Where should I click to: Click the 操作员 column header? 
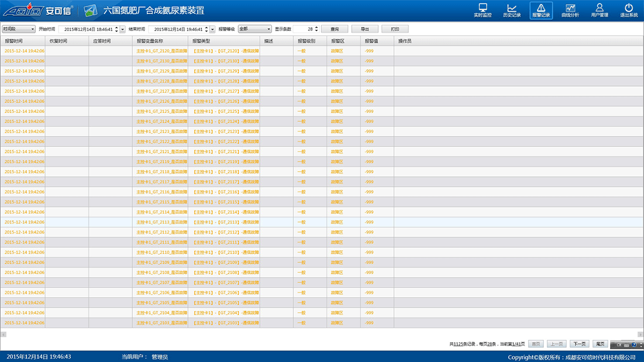coord(518,41)
